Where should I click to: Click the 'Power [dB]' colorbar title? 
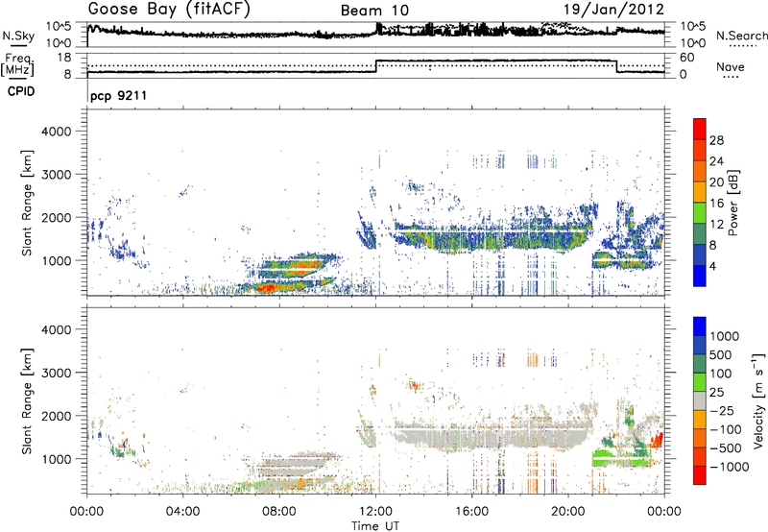point(733,203)
